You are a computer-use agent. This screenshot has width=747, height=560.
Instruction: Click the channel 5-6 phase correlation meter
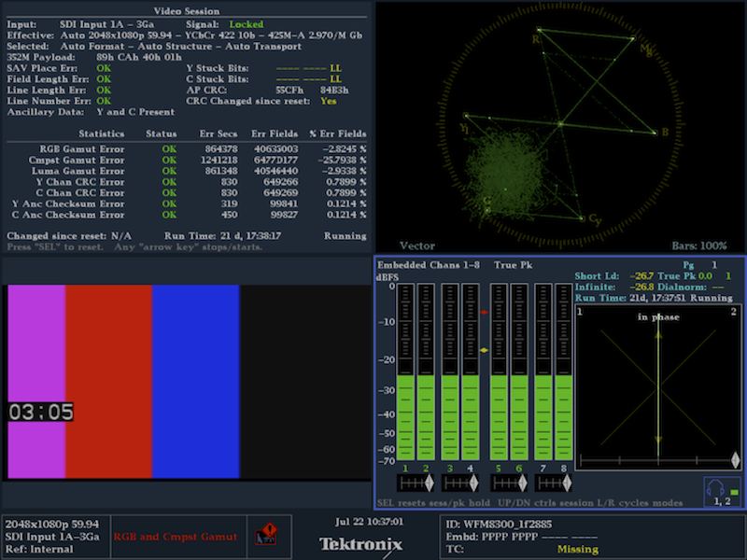(508, 483)
